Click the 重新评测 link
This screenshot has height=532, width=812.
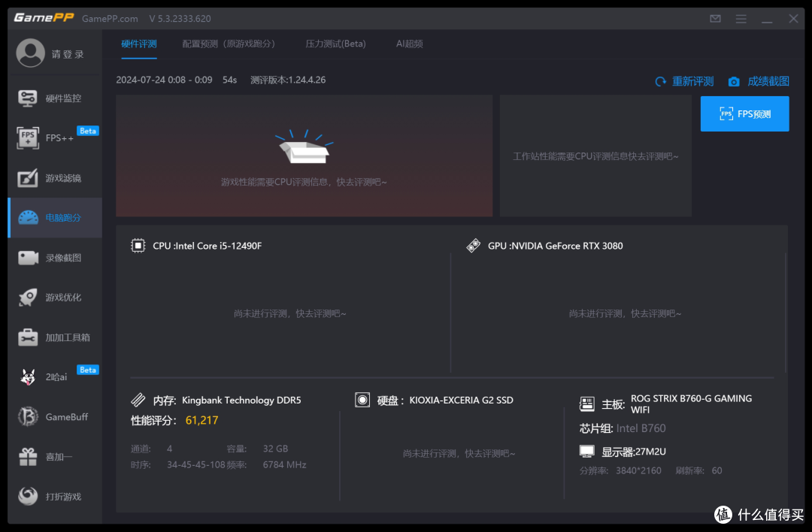coord(693,82)
